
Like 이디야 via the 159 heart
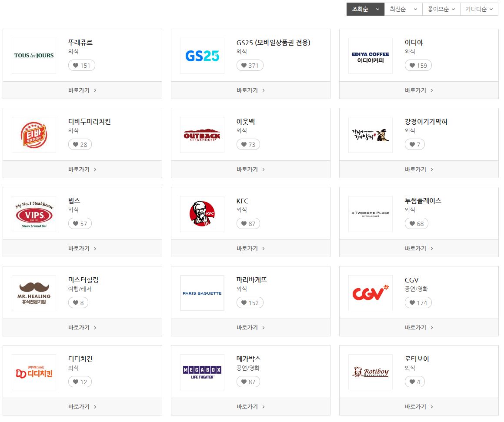(418, 66)
